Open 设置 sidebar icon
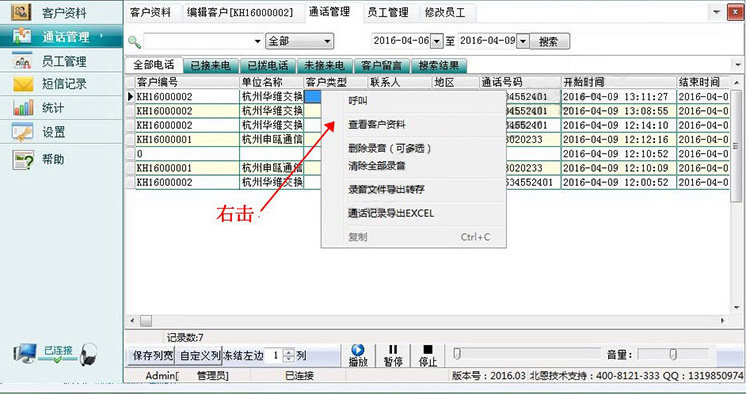The height and width of the screenshot is (394, 750). [22, 132]
